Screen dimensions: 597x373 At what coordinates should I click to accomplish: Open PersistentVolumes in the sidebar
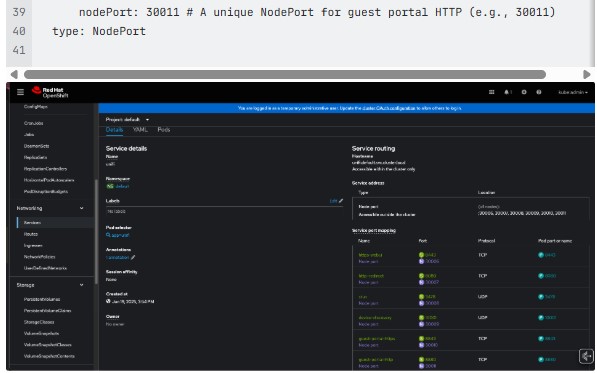pos(42,300)
